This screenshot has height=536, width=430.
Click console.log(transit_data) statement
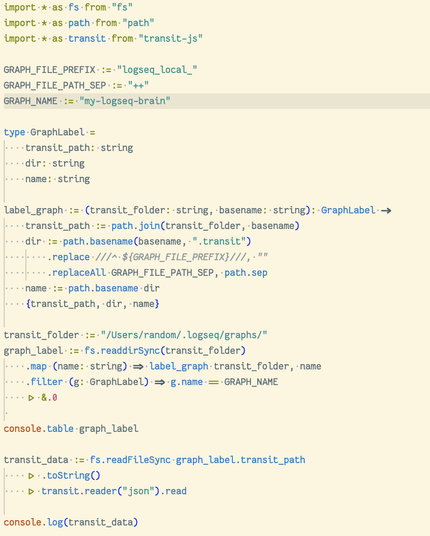click(71, 522)
